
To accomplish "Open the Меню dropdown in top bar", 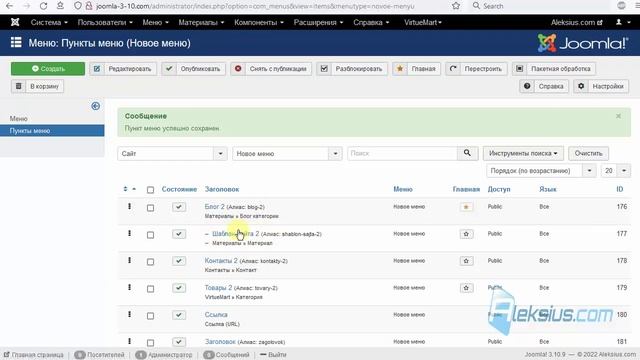I will pyautogui.click(x=156, y=22).
